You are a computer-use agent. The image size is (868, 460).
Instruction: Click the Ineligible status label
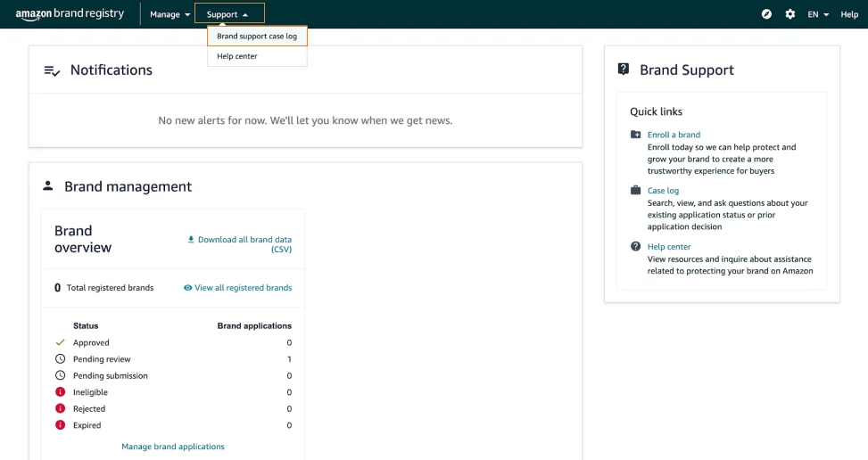click(90, 392)
